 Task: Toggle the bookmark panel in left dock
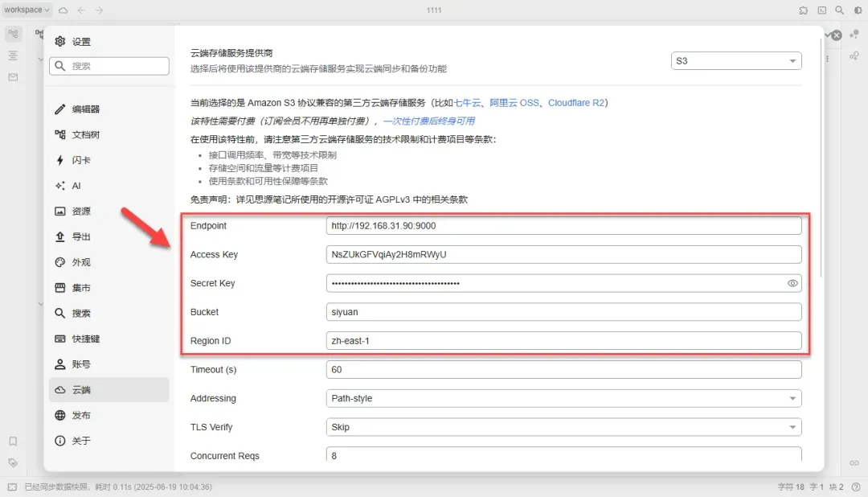click(x=12, y=441)
